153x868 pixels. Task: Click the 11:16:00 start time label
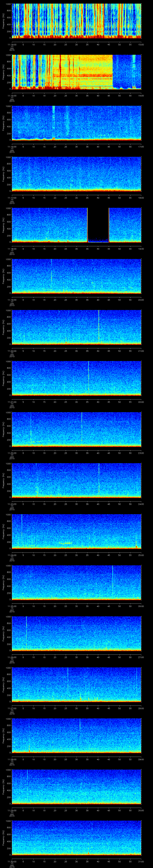[x=12, y=147]
